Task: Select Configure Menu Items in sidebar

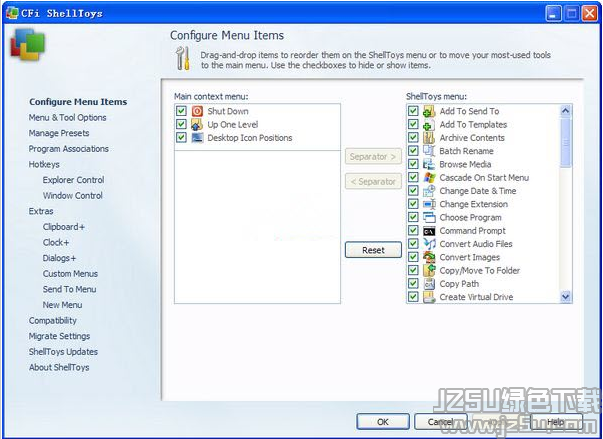Action: (x=78, y=102)
